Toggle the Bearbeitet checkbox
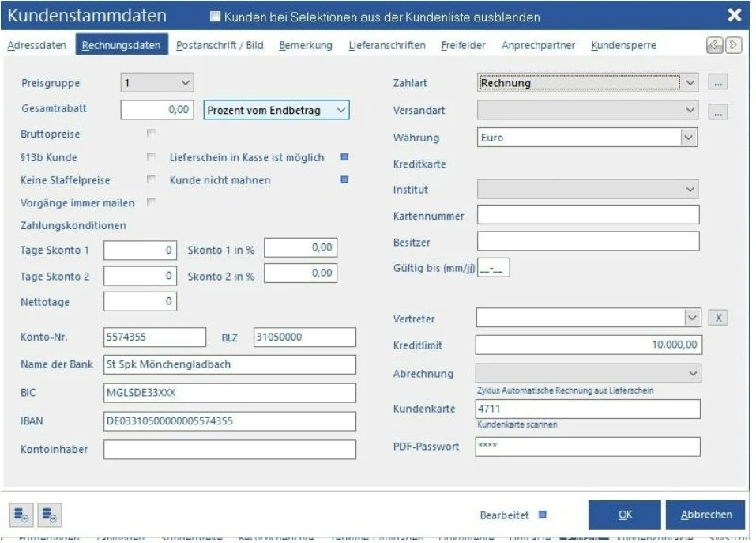Screen dimensions: 756x543 pyautogui.click(x=543, y=515)
